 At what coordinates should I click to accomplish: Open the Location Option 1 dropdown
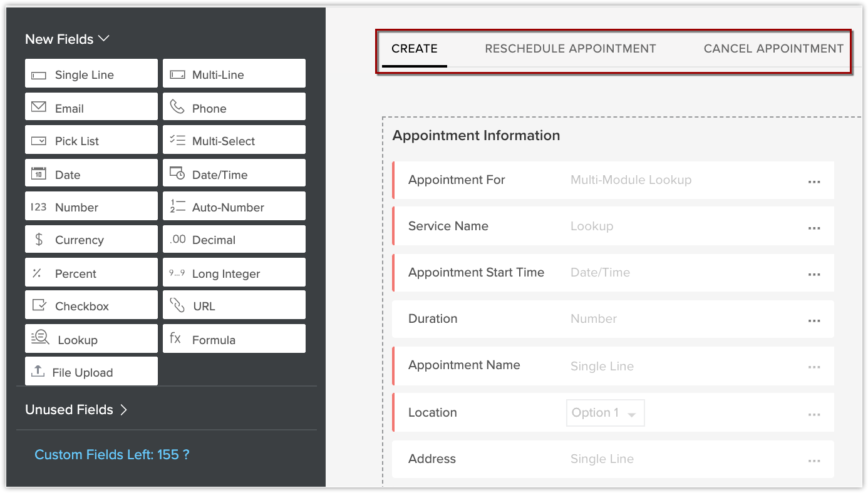(605, 414)
